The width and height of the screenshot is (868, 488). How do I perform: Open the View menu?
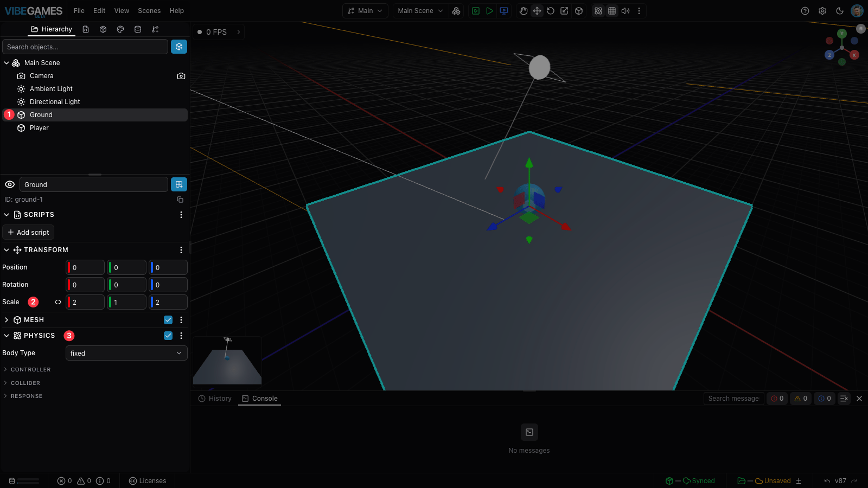click(122, 11)
